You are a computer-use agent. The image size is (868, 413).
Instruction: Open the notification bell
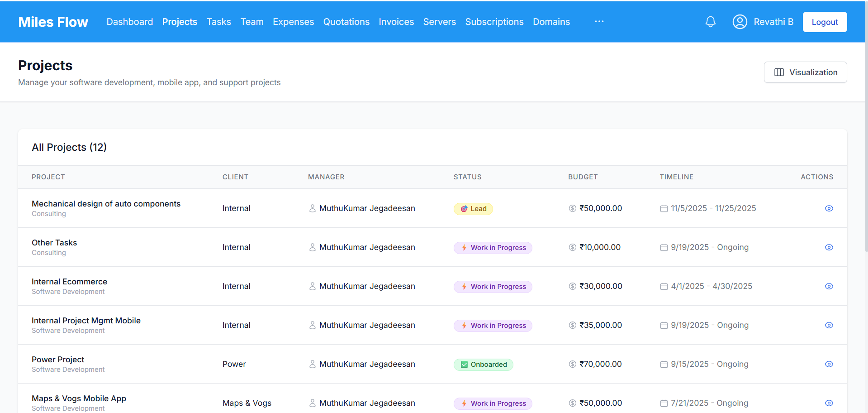(x=710, y=21)
